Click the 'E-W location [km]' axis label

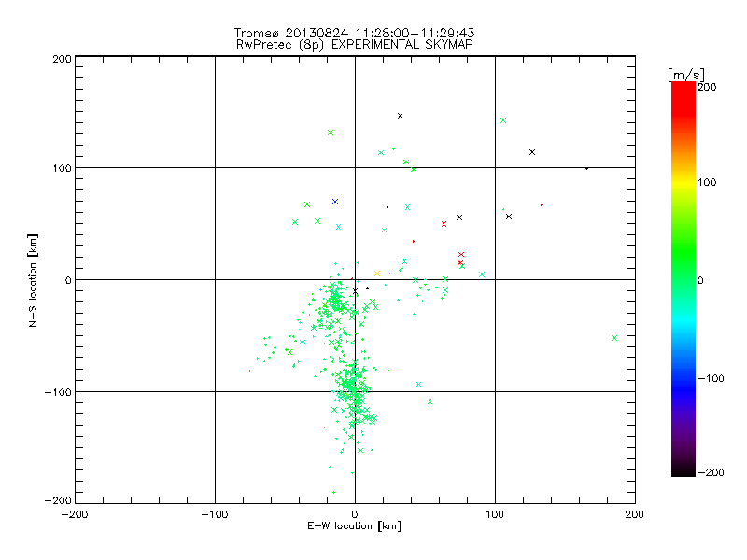click(x=354, y=525)
